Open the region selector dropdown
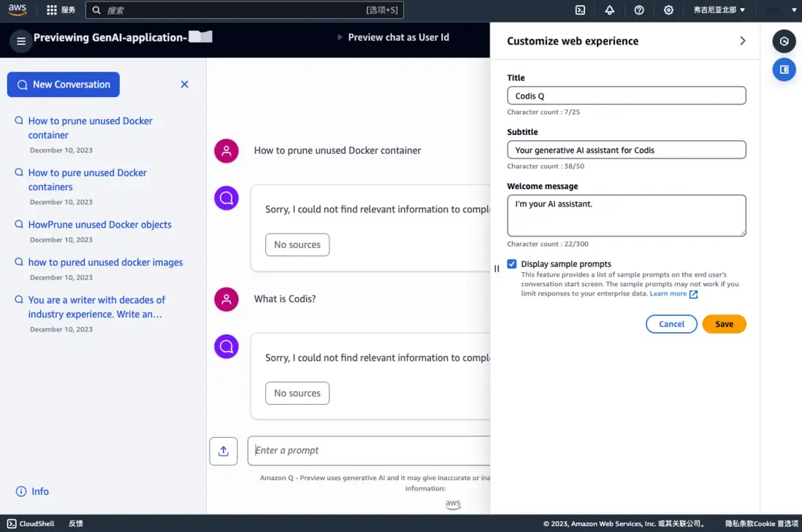Viewport: 802px width, 532px height. [x=719, y=10]
